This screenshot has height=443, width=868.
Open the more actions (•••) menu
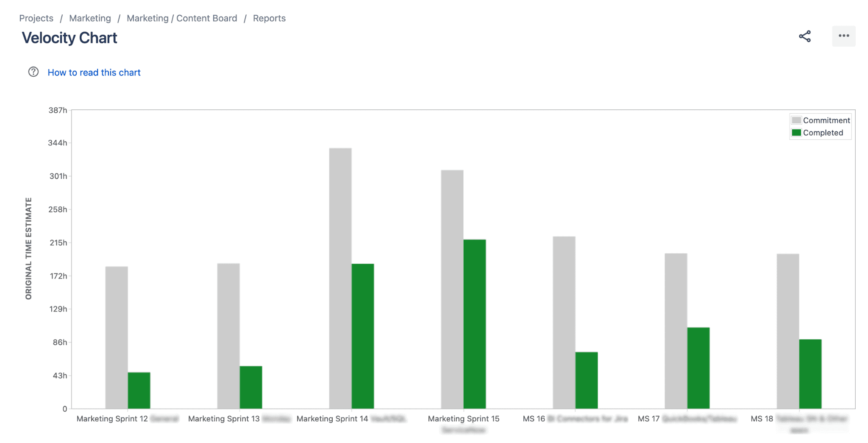click(843, 36)
